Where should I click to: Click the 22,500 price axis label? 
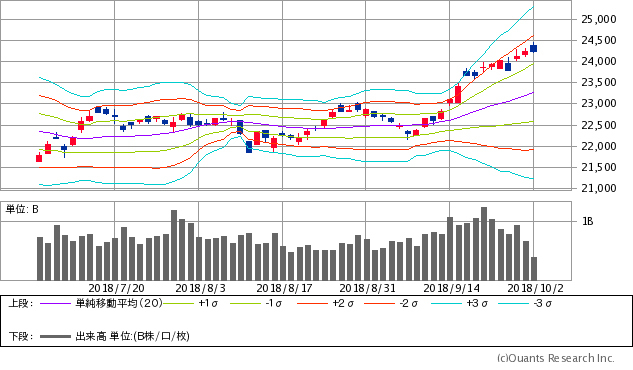coord(599,125)
